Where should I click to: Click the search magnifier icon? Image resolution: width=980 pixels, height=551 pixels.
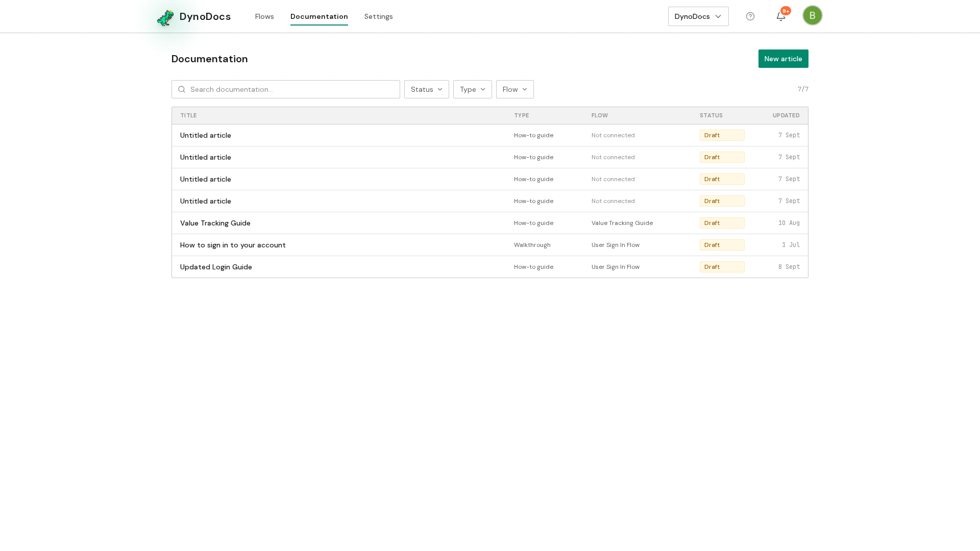(182, 89)
